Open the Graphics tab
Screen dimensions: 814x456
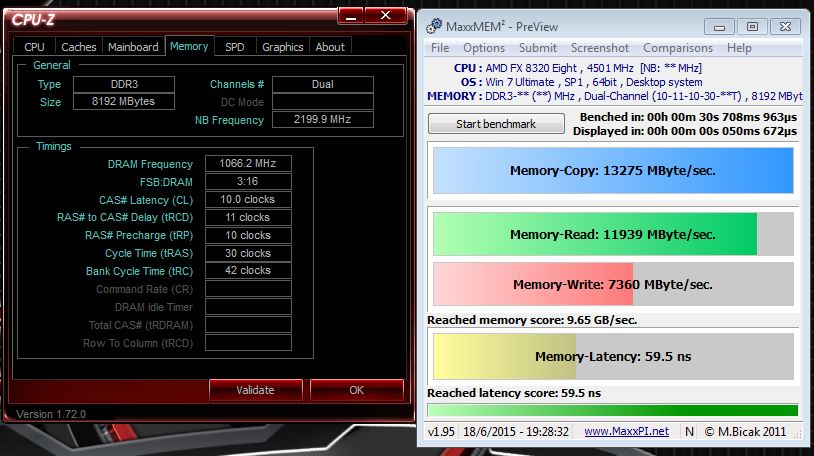click(x=282, y=47)
